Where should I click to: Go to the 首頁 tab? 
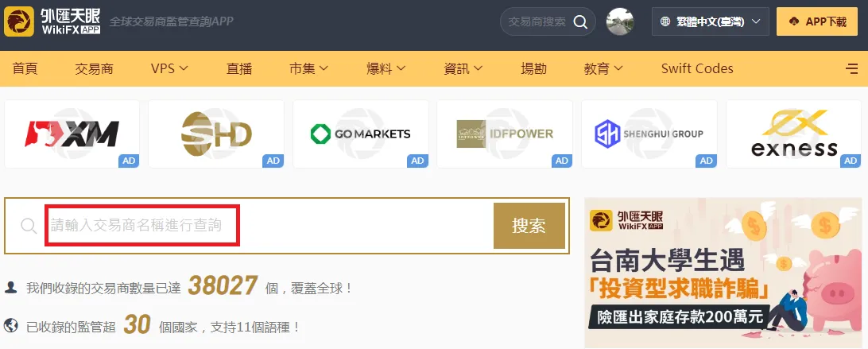coord(25,68)
